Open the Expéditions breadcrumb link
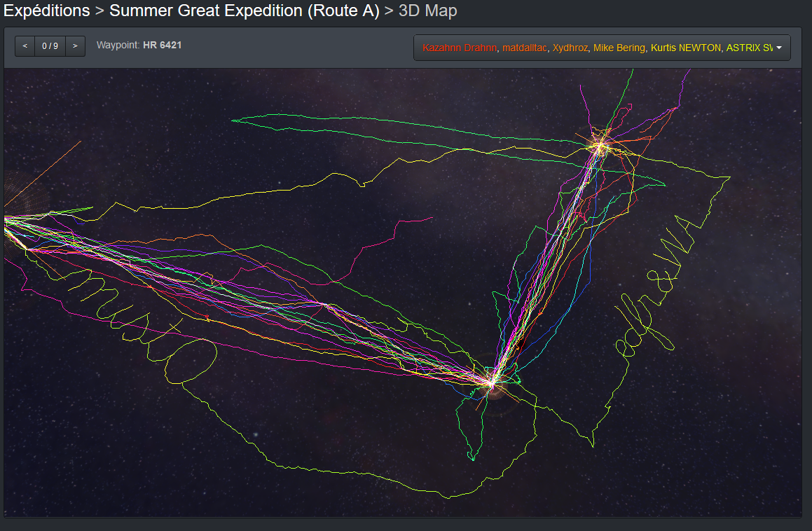Image resolution: width=812 pixels, height=531 pixels. coord(47,11)
